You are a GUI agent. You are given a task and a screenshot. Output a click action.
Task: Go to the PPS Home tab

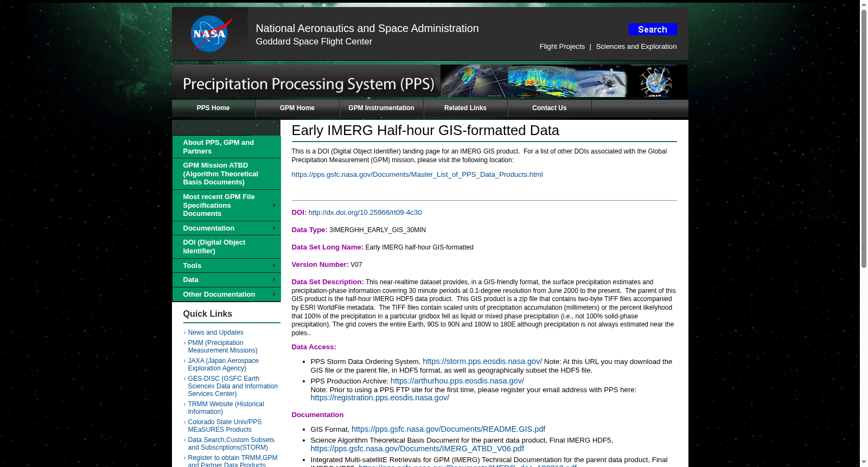point(213,108)
